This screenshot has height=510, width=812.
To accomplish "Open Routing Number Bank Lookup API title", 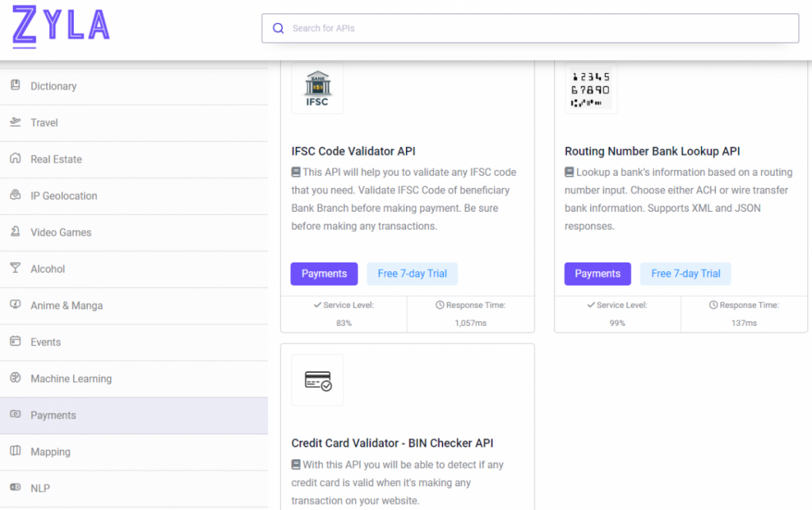I will (x=652, y=151).
